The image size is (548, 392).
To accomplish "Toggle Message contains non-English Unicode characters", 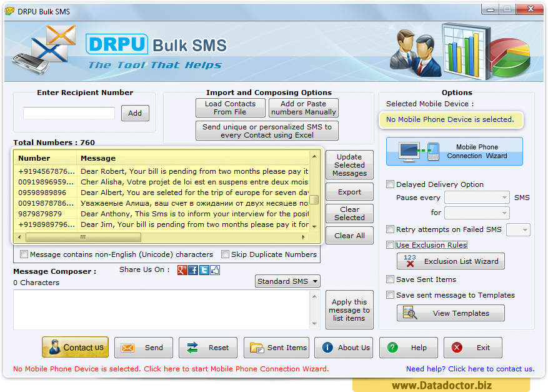I will click(x=24, y=254).
